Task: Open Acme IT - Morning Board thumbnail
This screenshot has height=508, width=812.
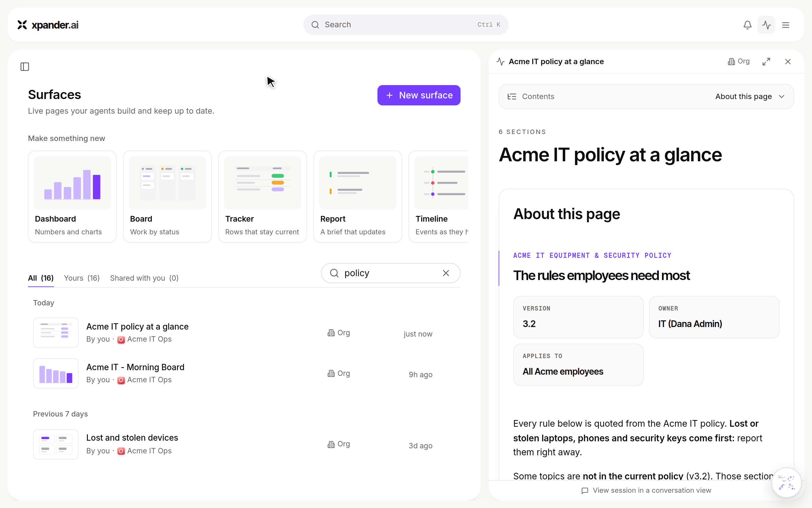Action: 56,373
